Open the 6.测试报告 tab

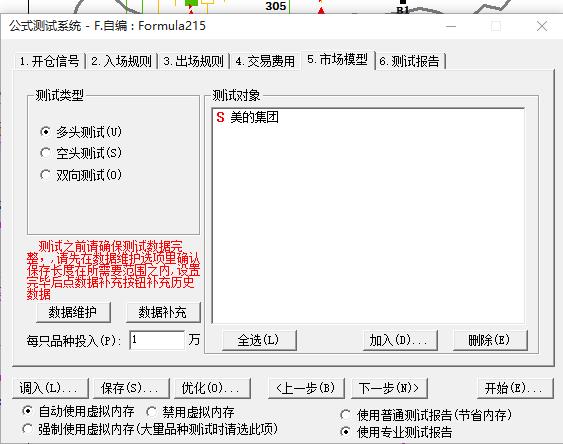click(x=409, y=61)
